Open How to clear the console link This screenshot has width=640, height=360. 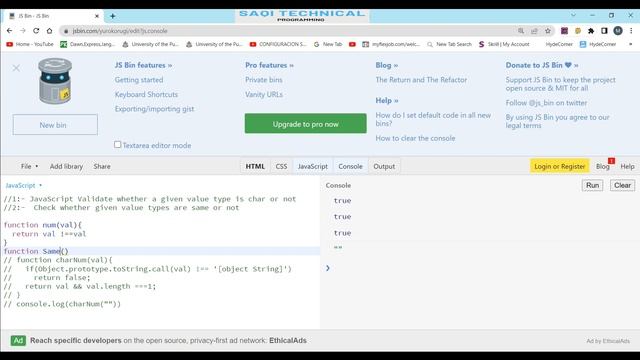click(x=415, y=138)
